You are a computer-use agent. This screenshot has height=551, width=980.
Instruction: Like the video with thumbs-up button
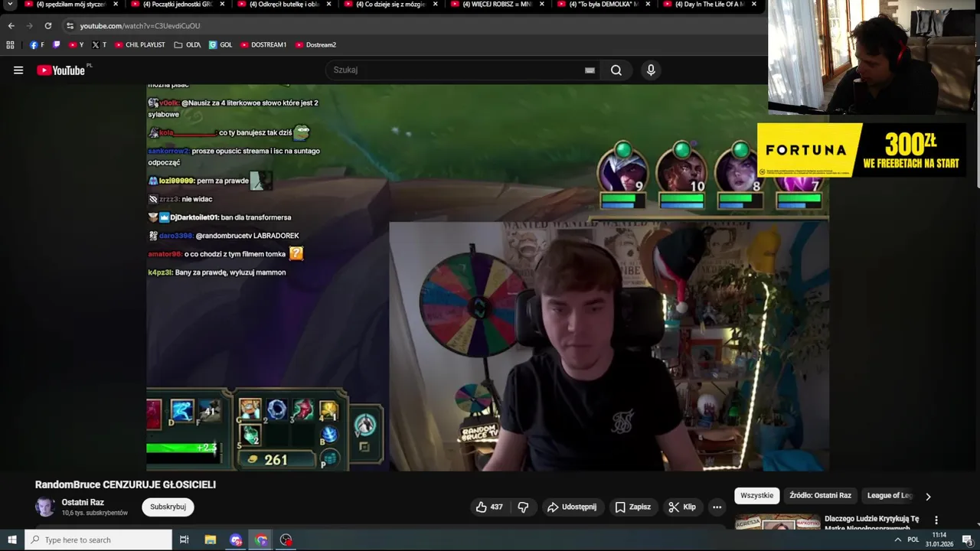[489, 507]
